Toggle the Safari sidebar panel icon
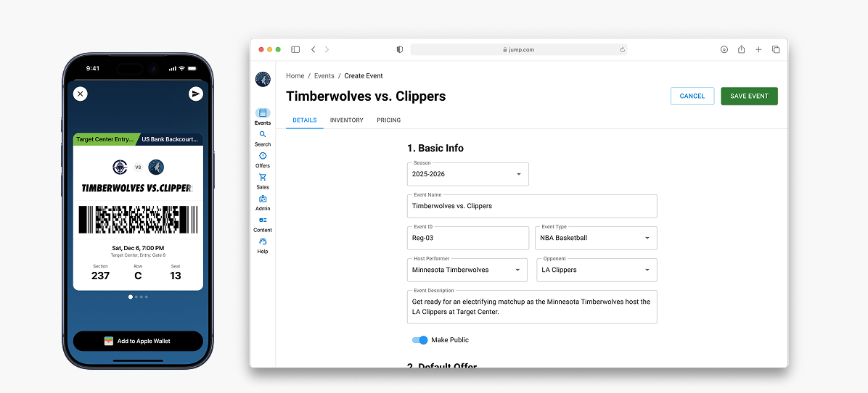This screenshot has width=868, height=393. [295, 49]
